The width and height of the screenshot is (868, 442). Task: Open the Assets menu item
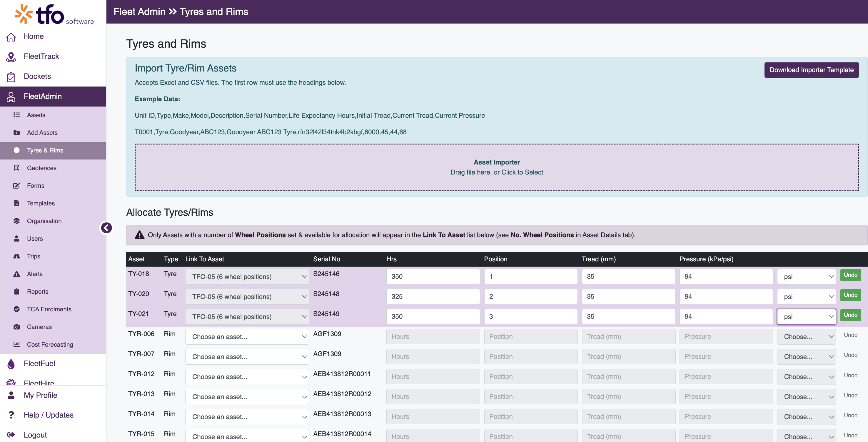[53, 115]
